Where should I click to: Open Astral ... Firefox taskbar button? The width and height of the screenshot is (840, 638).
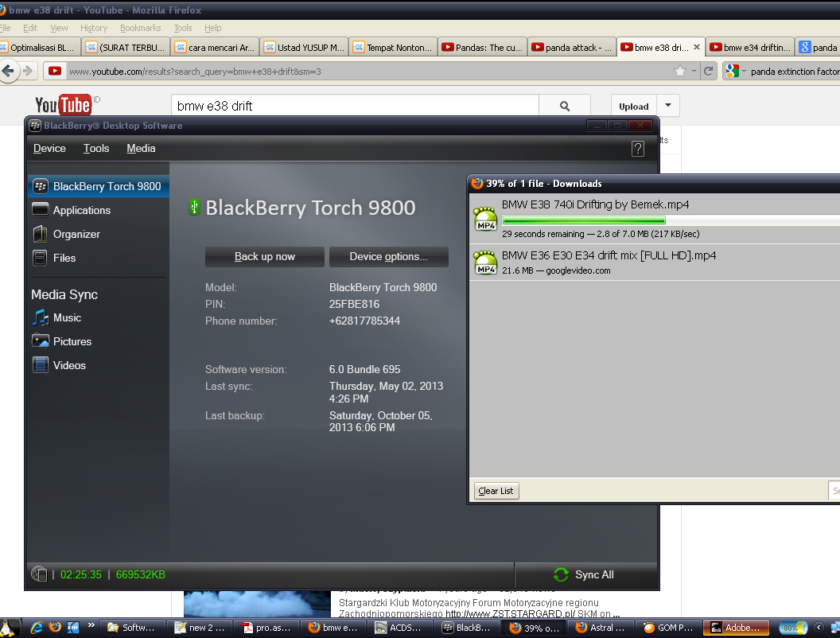pos(601,628)
